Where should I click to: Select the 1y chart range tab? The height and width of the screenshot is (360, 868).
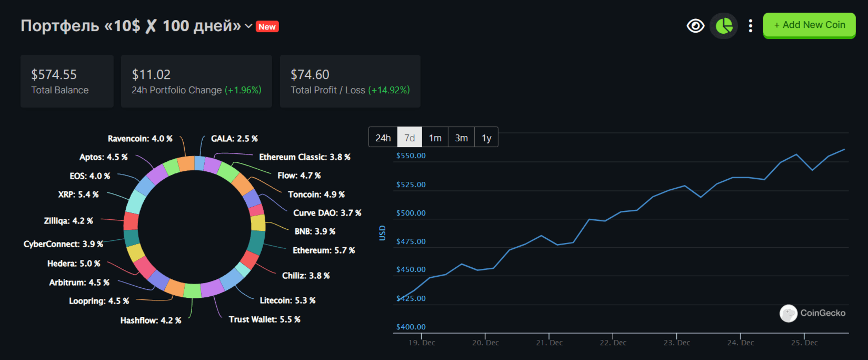coord(486,138)
